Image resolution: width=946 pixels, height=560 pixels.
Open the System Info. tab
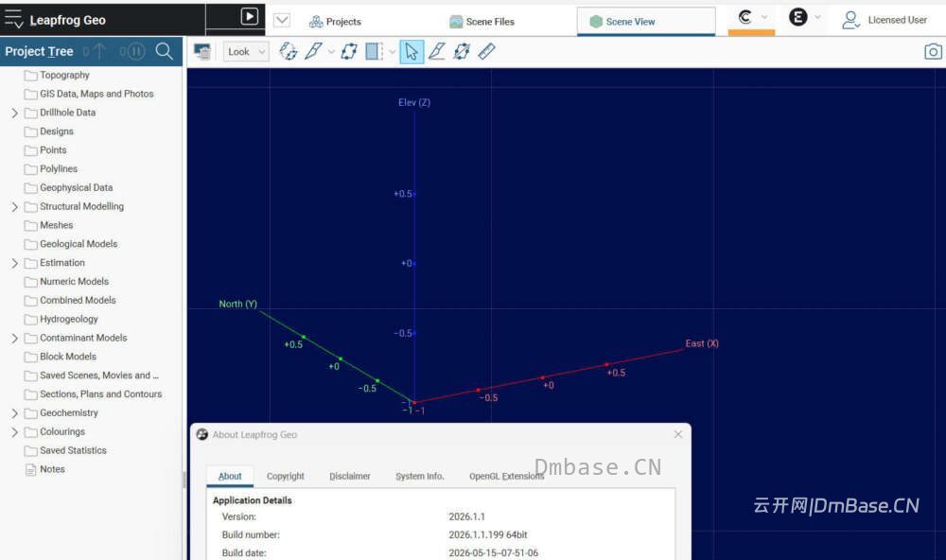pos(420,476)
